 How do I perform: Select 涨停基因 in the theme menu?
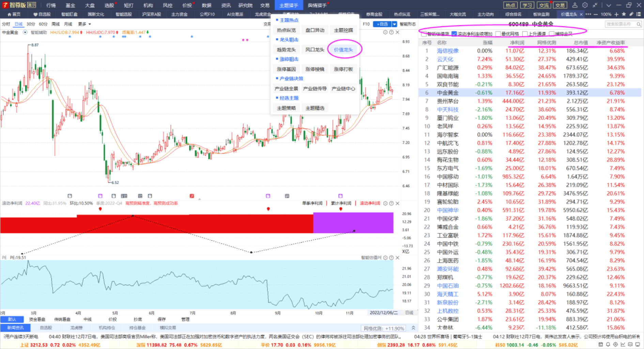[x=286, y=69]
